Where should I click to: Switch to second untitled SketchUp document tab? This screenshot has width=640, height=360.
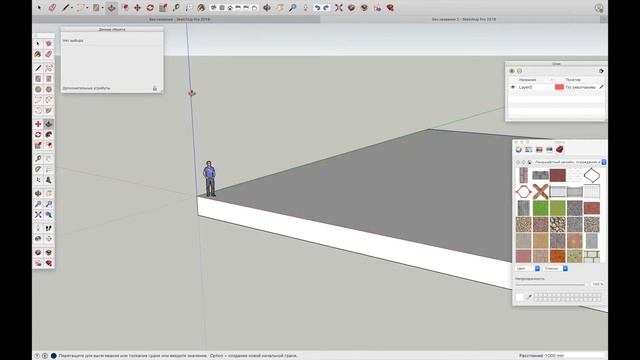[464, 19]
